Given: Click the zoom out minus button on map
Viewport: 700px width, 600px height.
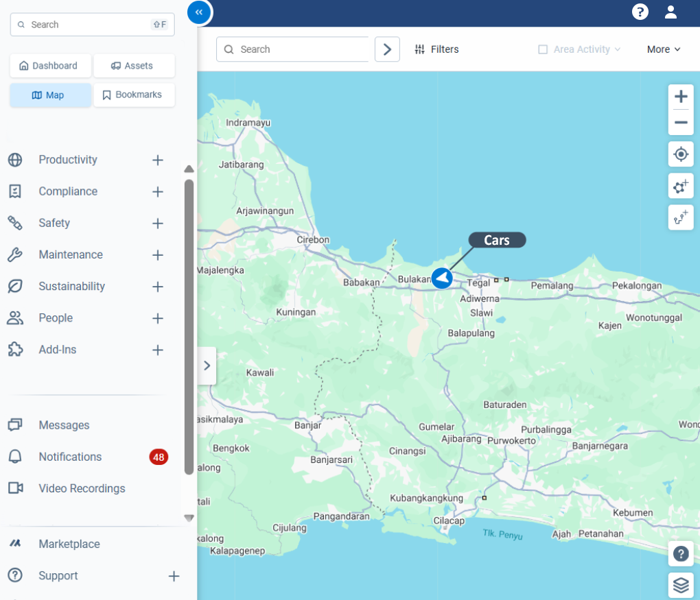Looking at the screenshot, I should pos(681,123).
